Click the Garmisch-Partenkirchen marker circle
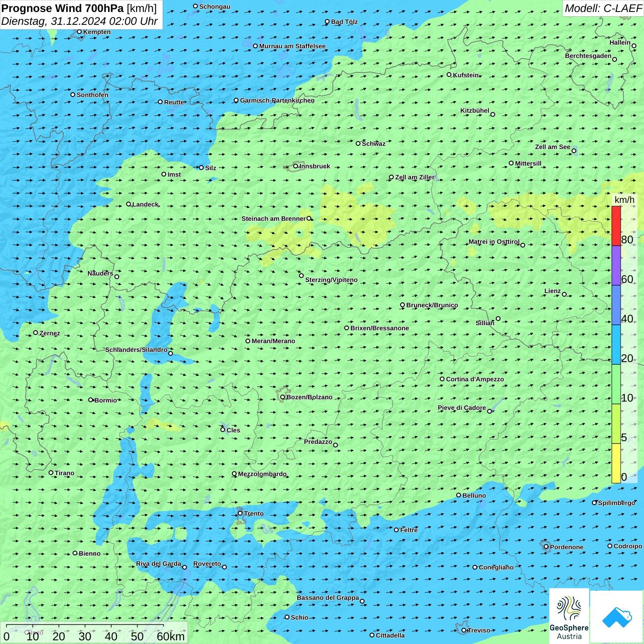644x644 pixels. pyautogui.click(x=236, y=100)
